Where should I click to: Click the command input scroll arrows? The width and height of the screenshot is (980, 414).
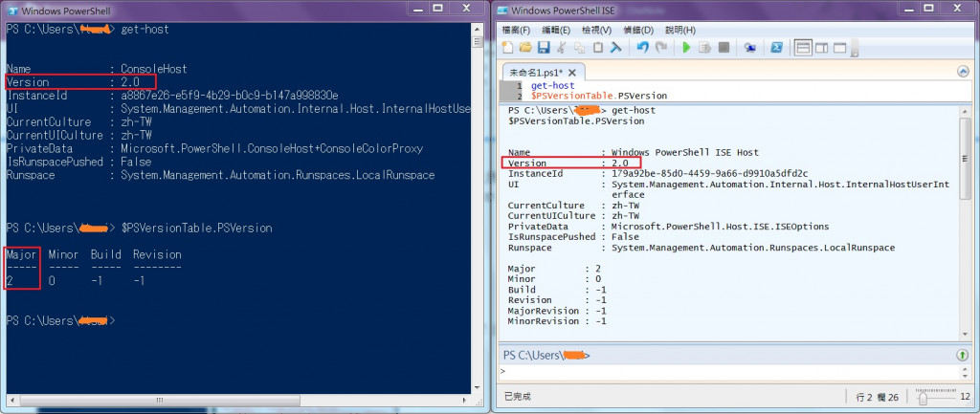click(967, 372)
